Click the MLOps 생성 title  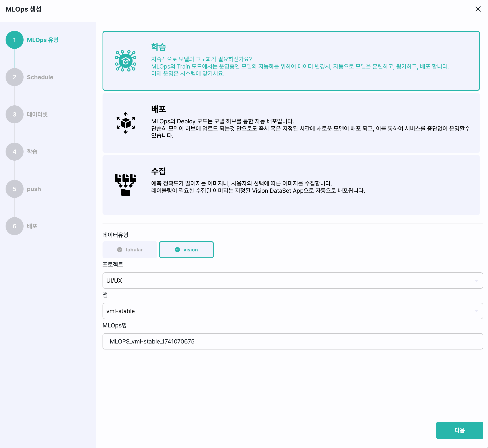(24, 9)
